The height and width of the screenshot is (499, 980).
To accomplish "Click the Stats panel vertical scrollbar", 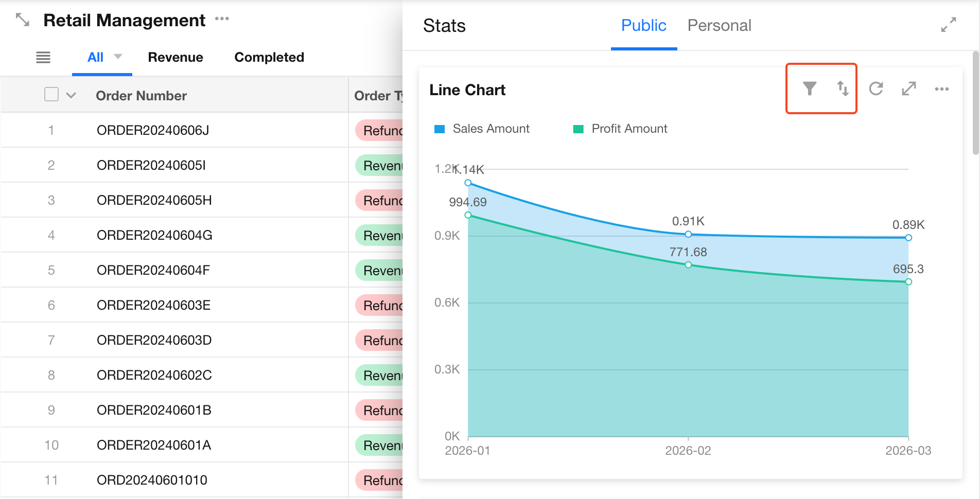I will pos(975,103).
